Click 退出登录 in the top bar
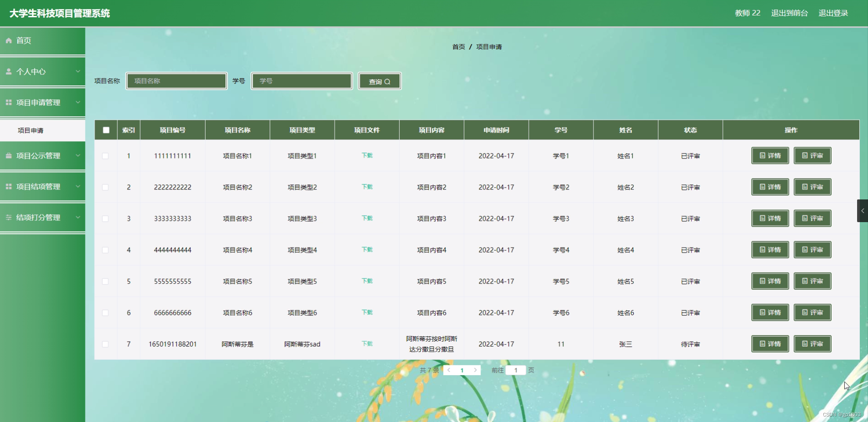Image resolution: width=868 pixels, height=422 pixels. tap(833, 13)
